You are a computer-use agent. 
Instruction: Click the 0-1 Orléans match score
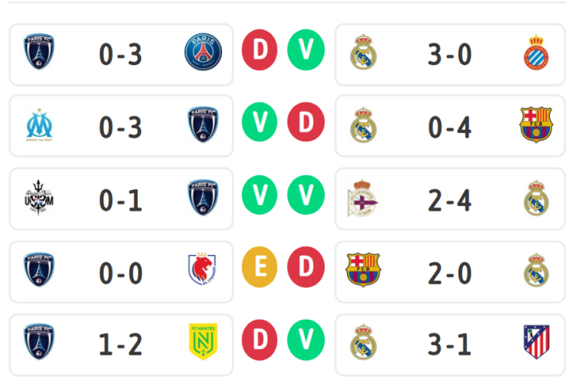tap(120, 200)
